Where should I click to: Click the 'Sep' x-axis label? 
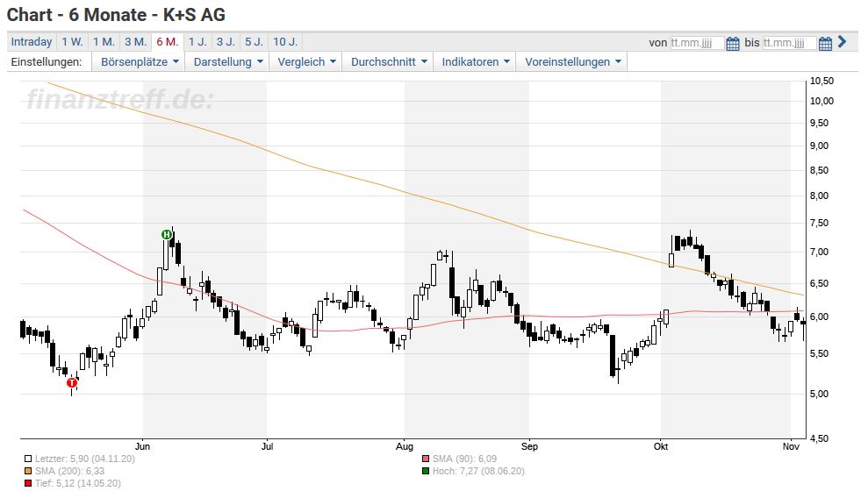(529, 446)
